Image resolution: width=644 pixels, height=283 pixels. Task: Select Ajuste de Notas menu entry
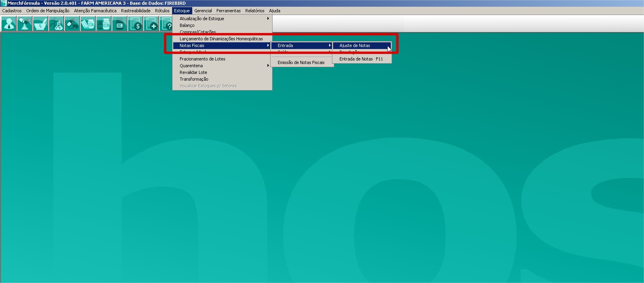pos(355,45)
